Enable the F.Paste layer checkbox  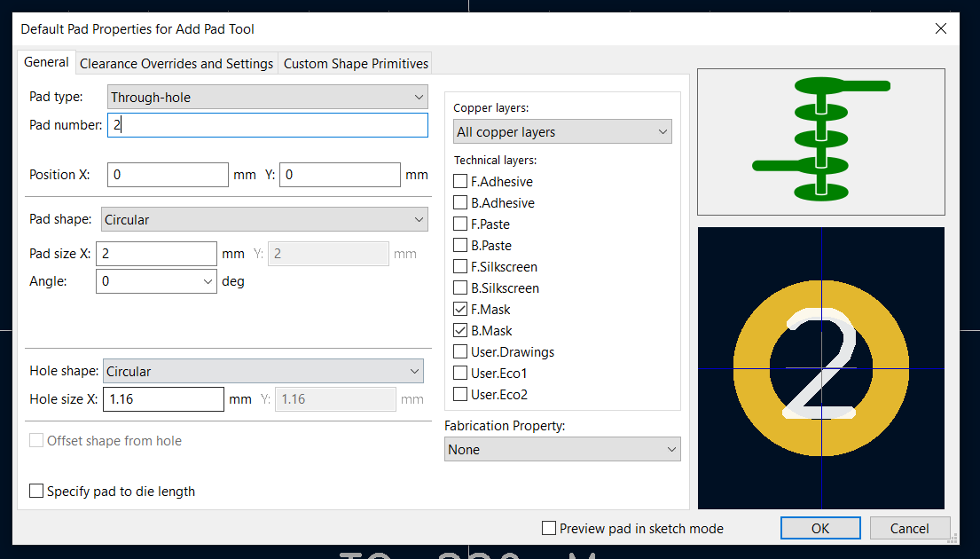pos(460,224)
